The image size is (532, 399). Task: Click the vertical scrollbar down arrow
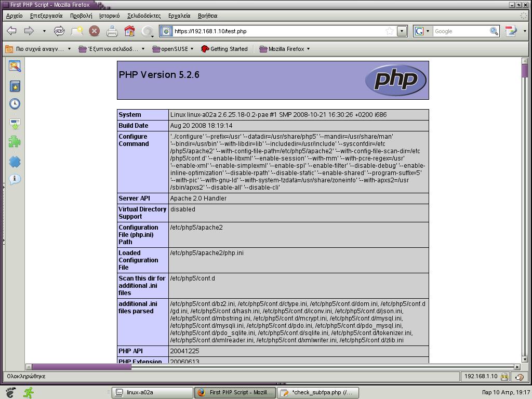click(525, 360)
